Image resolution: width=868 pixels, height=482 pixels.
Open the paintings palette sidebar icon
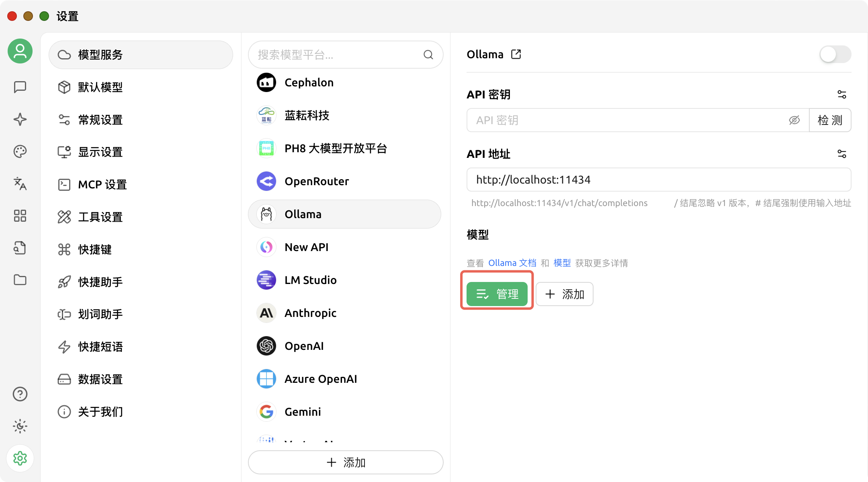(20, 151)
